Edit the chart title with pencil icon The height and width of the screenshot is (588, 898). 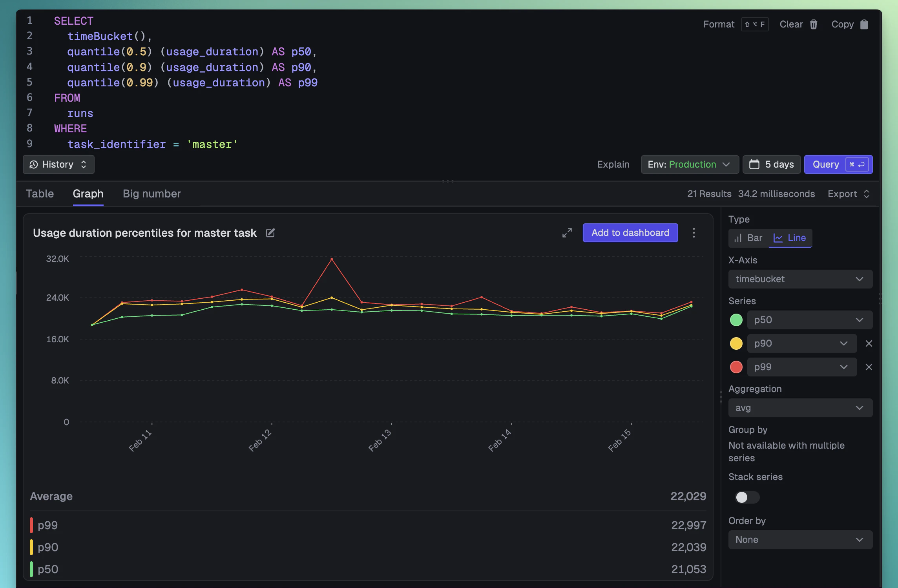tap(270, 233)
